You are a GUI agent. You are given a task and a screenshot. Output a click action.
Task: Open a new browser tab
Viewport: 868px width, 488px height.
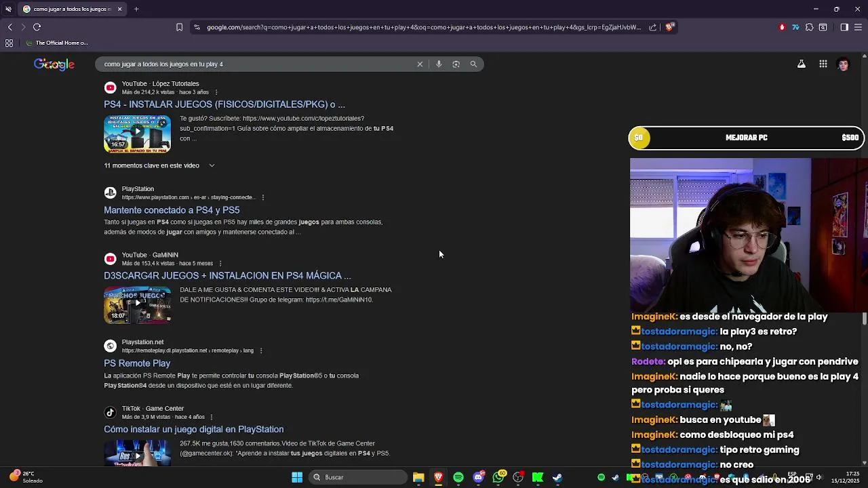pos(136,9)
